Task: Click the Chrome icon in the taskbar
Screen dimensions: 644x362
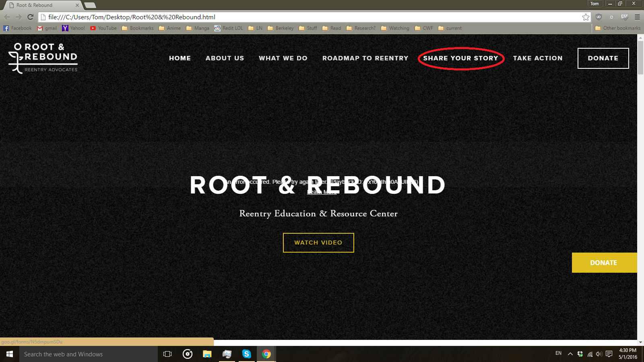Action: point(266,354)
